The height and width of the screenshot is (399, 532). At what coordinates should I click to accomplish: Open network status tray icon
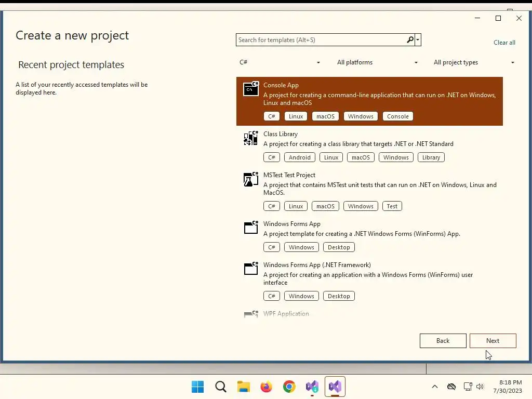click(468, 387)
